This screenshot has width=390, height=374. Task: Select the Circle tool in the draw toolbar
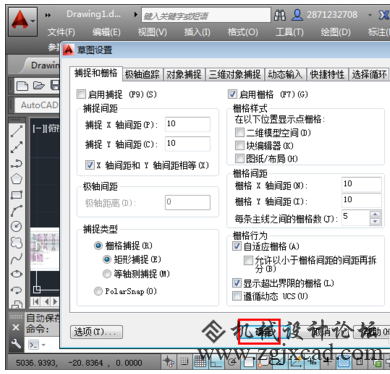[17, 226]
